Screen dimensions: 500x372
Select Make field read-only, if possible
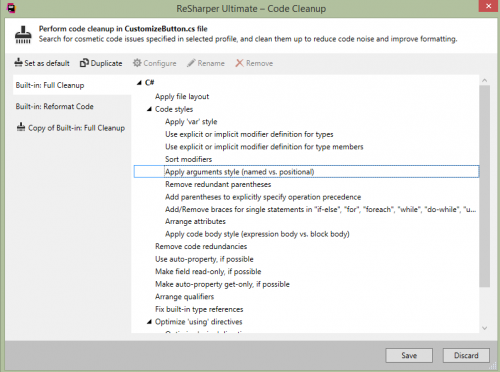click(208, 272)
